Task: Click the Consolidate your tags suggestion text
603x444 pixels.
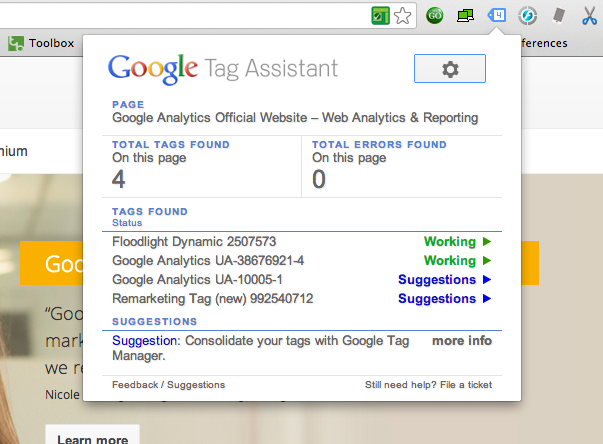Action: point(261,348)
